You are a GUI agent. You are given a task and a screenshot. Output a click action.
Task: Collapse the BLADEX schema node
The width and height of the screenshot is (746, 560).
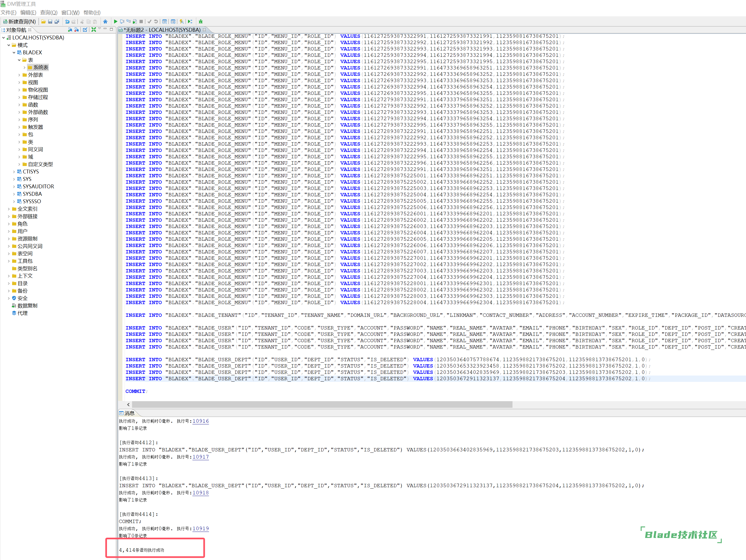[14, 52]
